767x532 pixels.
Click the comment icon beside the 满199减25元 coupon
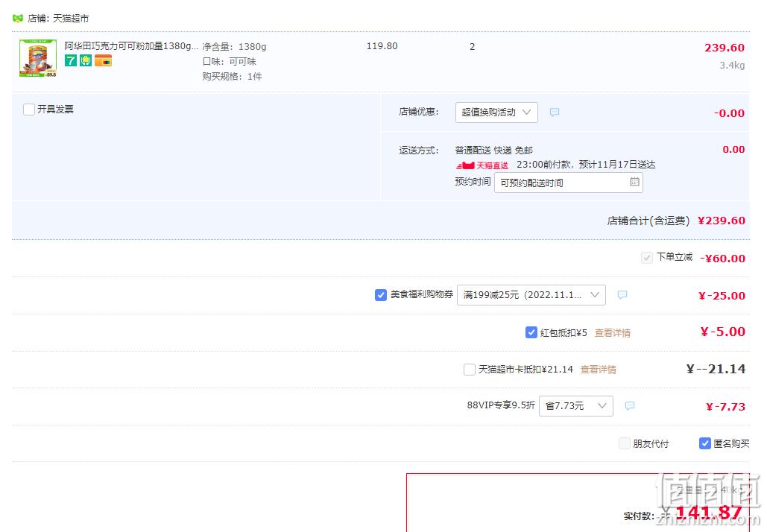click(622, 295)
